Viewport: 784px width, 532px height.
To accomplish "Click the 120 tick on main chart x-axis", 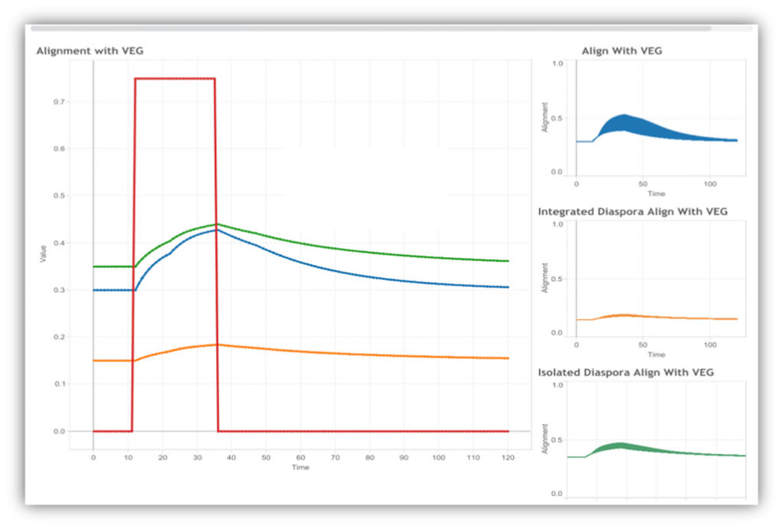I will coord(508,458).
